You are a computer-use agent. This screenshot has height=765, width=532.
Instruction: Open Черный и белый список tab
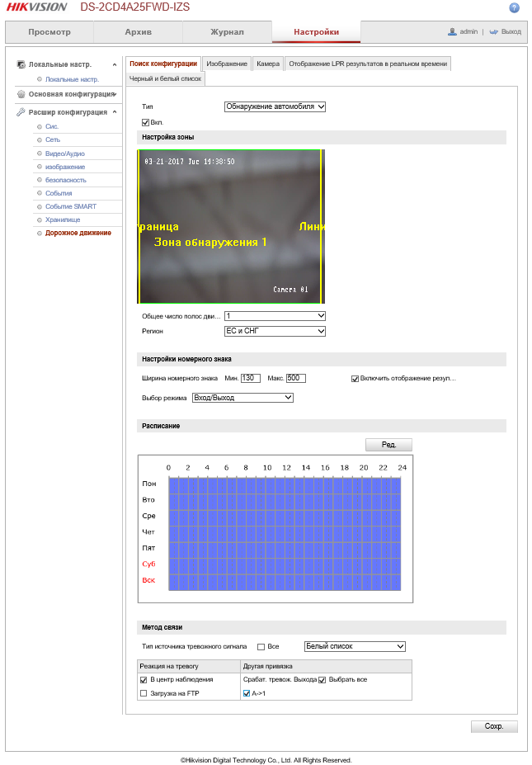click(x=165, y=78)
